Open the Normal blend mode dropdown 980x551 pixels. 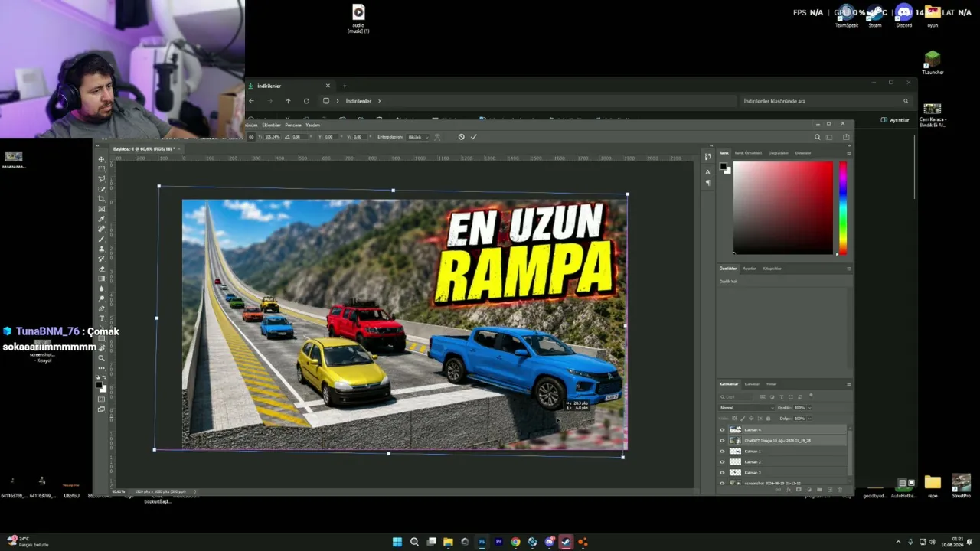point(746,408)
